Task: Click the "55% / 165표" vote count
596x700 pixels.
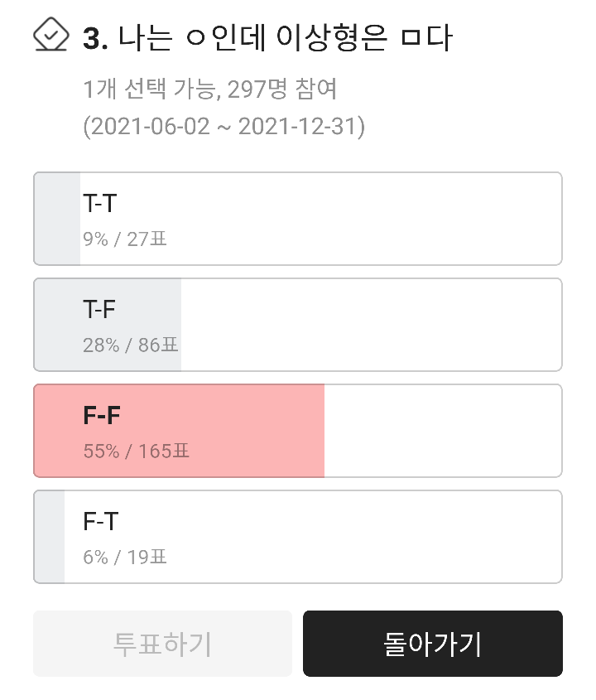Action: pos(137,451)
